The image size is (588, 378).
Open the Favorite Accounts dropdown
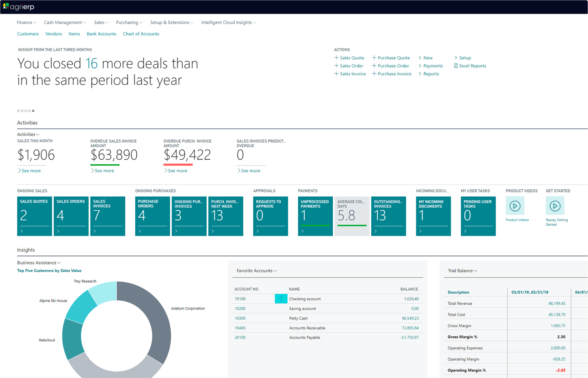pyautogui.click(x=256, y=271)
